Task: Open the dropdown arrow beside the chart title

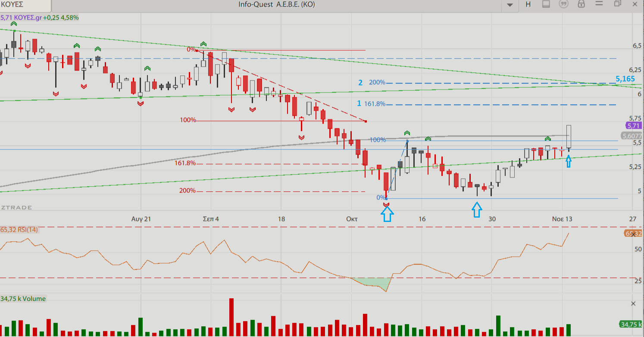Action: [510, 5]
